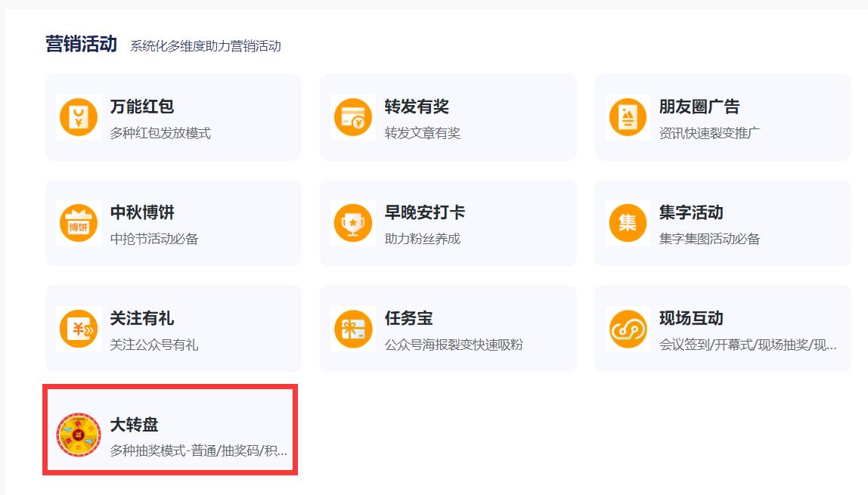Click the 万能红包 red envelope icon
The image size is (868, 495).
(x=78, y=117)
